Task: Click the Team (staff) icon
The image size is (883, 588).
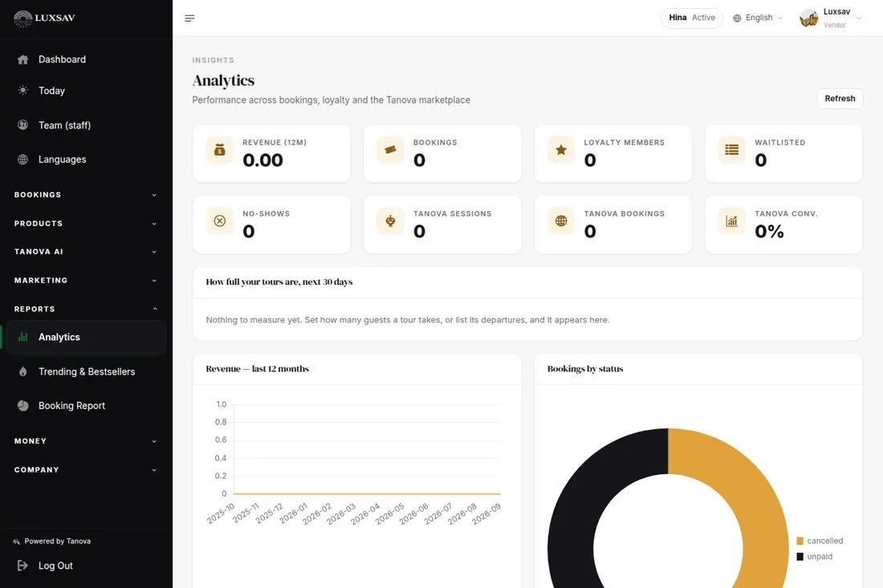Action: pyautogui.click(x=22, y=125)
